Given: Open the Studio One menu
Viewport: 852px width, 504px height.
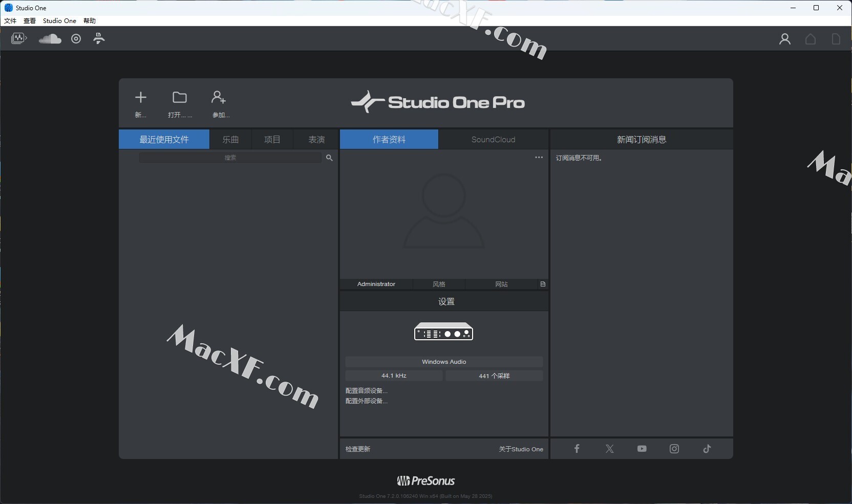Looking at the screenshot, I should click(x=59, y=21).
